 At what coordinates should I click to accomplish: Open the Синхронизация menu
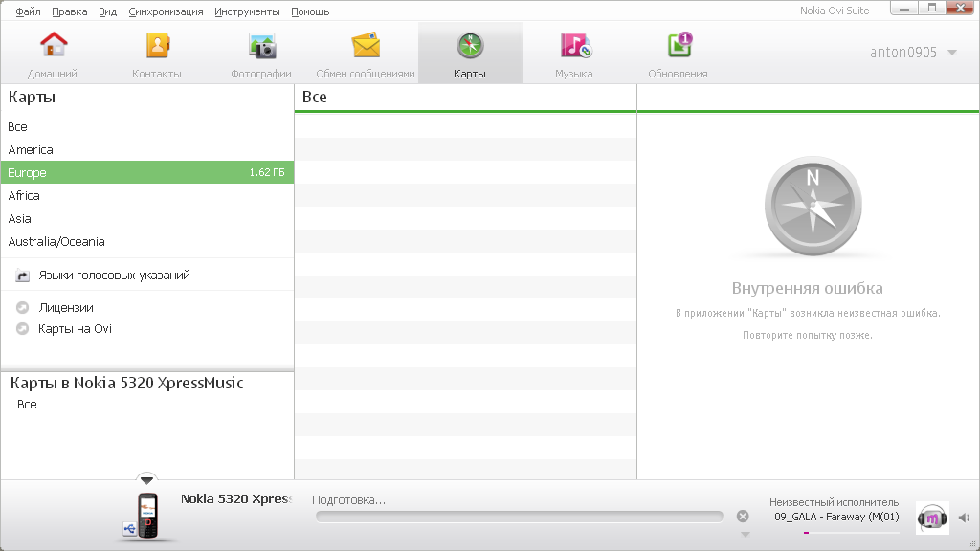166,11
